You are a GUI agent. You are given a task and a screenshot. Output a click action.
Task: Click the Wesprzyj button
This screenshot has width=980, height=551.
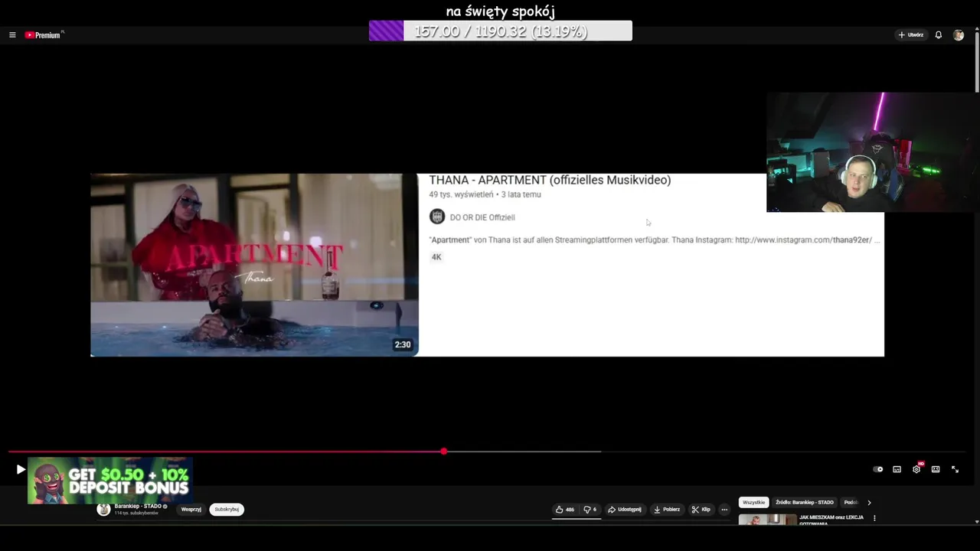(191, 510)
